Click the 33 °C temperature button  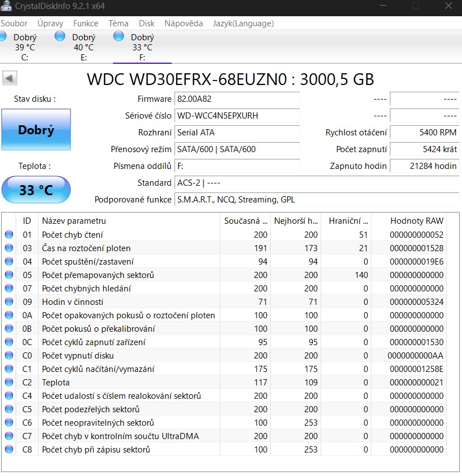[36, 190]
